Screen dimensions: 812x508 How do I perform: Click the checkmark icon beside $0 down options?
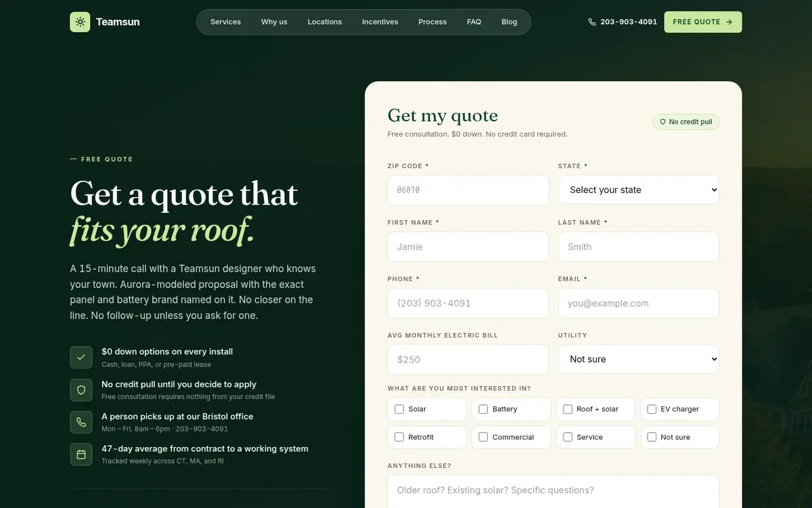81,357
